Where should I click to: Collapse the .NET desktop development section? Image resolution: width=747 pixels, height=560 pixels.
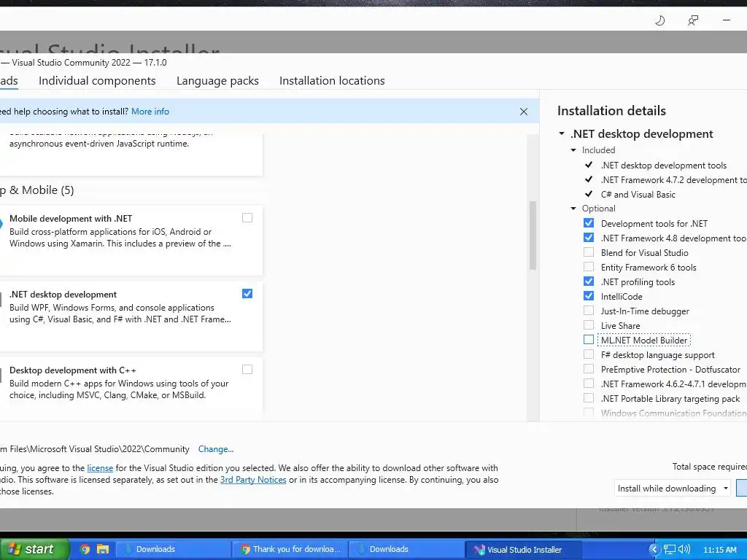(562, 134)
